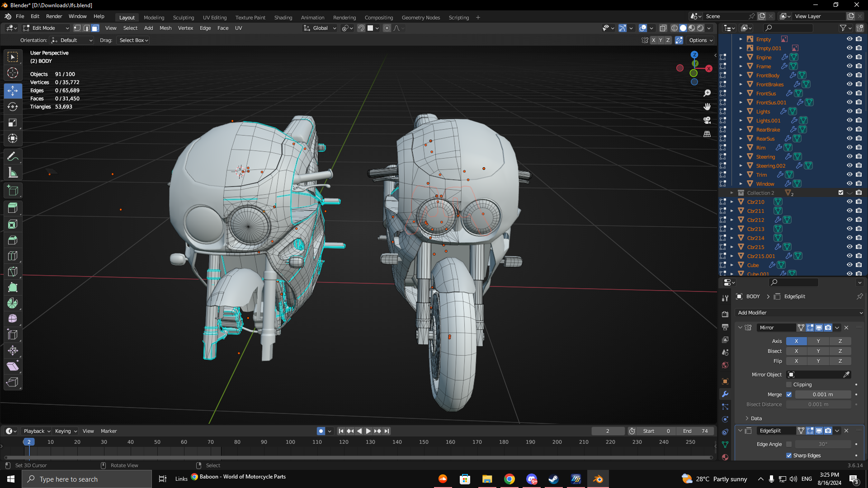Hide the Engine object in outliner

(x=849, y=57)
